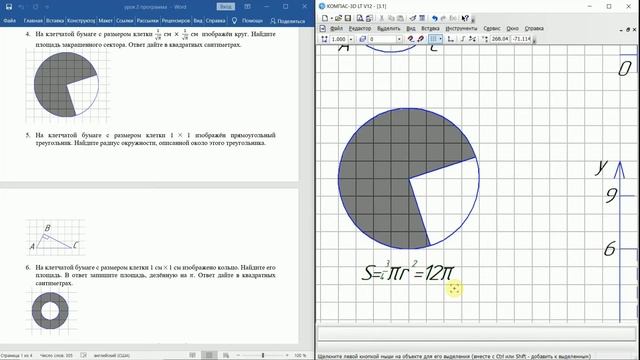The width and height of the screenshot is (640, 360).
Task: Open the Вид tab in Word
Action: click(198, 20)
